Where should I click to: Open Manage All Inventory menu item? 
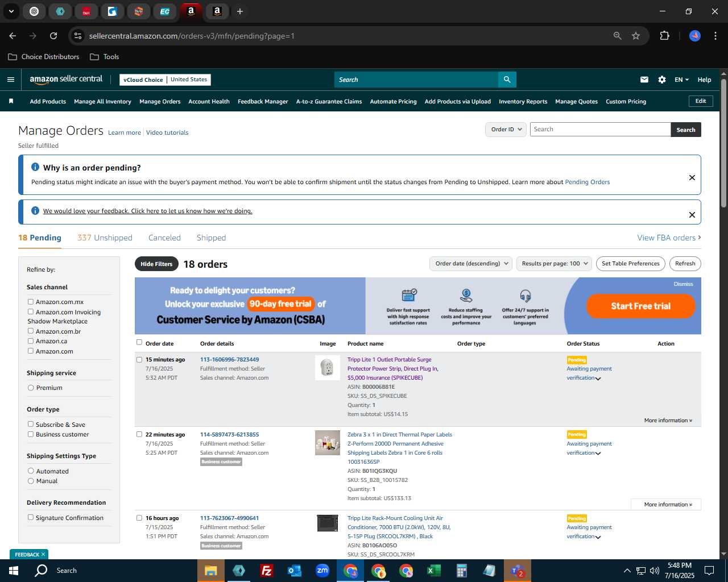pyautogui.click(x=102, y=102)
